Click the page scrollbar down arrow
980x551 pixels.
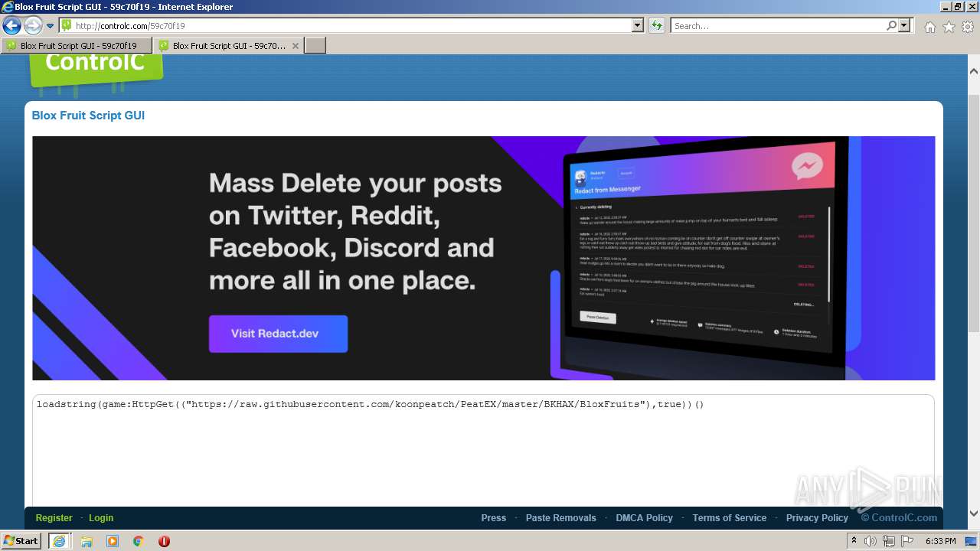point(973,514)
